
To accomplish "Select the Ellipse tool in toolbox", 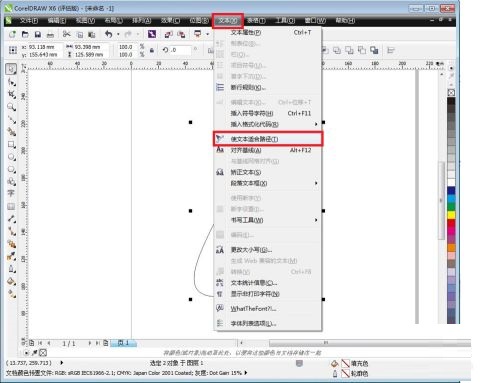I will (11, 157).
